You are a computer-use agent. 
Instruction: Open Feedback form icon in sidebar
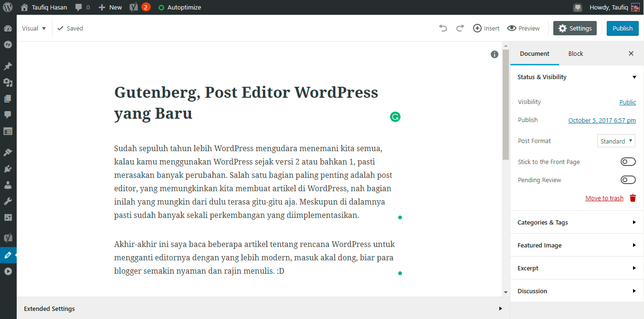(x=8, y=131)
